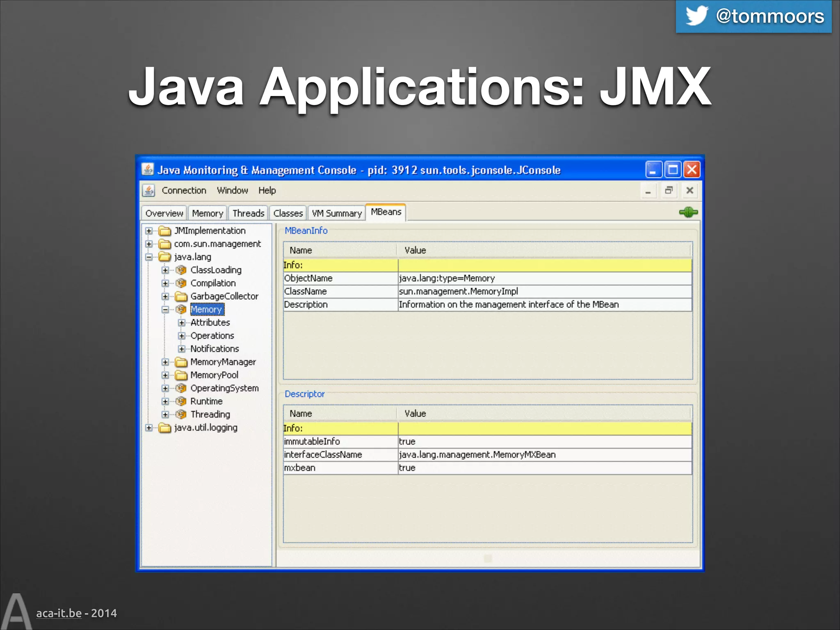The width and height of the screenshot is (840, 630).
Task: Click the java.lang folder icon
Action: pyautogui.click(x=165, y=257)
